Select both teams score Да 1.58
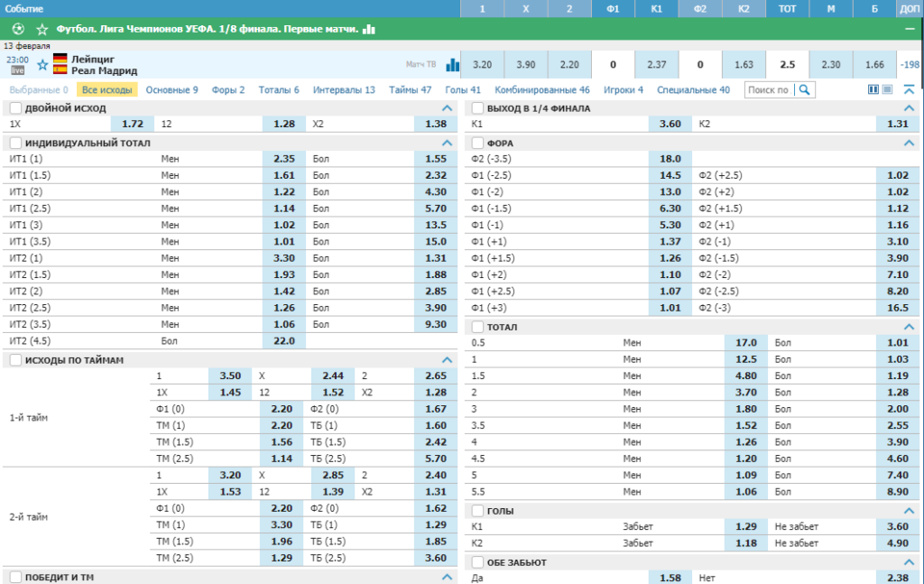The image size is (924, 584). click(670, 578)
